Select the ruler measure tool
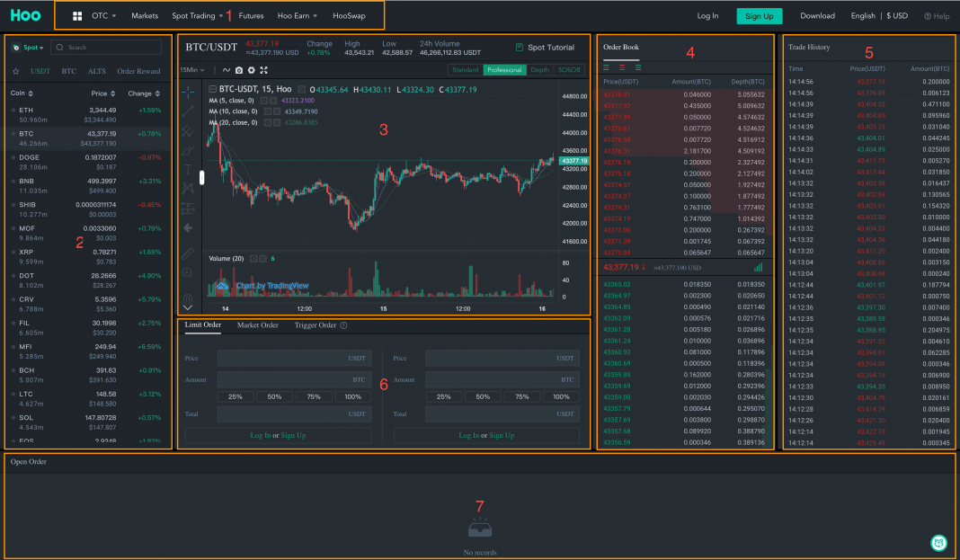The width and height of the screenshot is (960, 560). 188,253
